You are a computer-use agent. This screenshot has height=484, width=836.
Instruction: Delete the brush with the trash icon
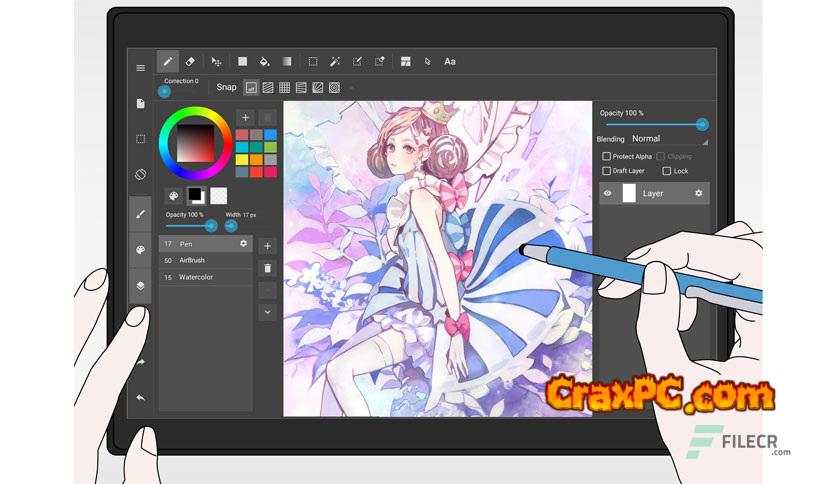point(267,268)
